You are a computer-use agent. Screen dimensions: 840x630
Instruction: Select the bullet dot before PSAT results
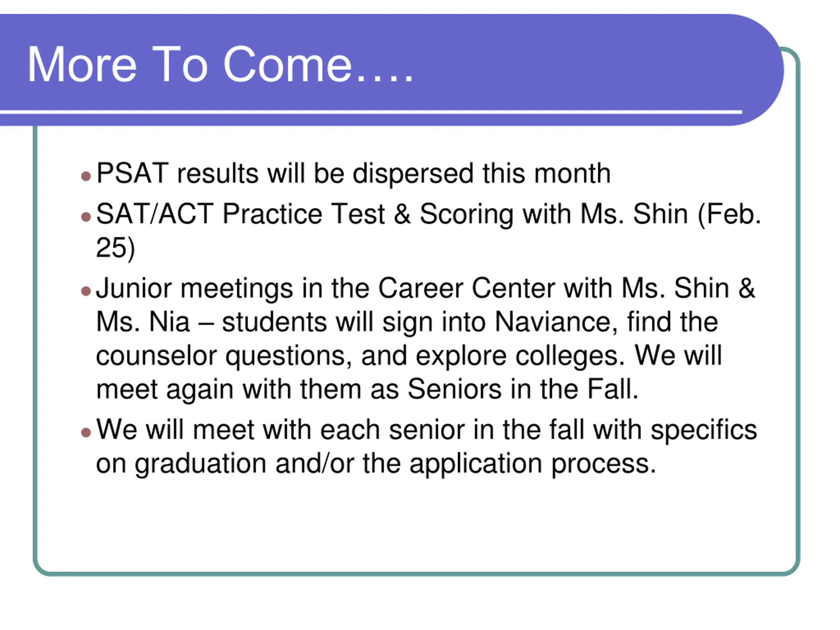pos(86,176)
